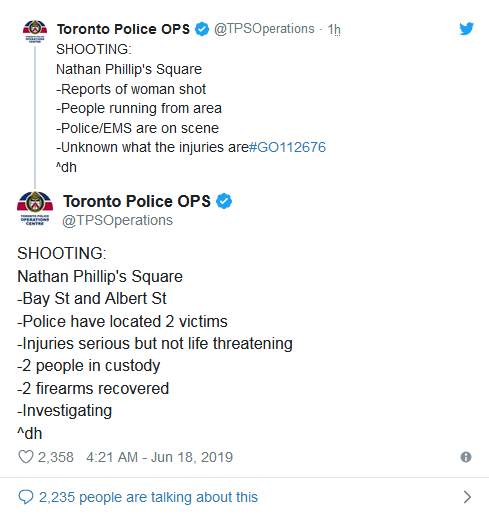Open the small Toronto Police avatar at top
The width and height of the screenshot is (489, 514).
coord(35,32)
